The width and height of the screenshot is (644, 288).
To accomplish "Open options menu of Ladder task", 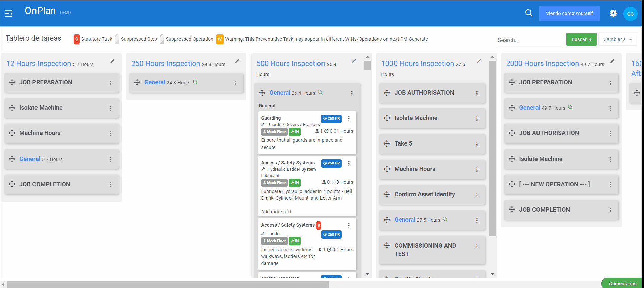I will coord(349,225).
